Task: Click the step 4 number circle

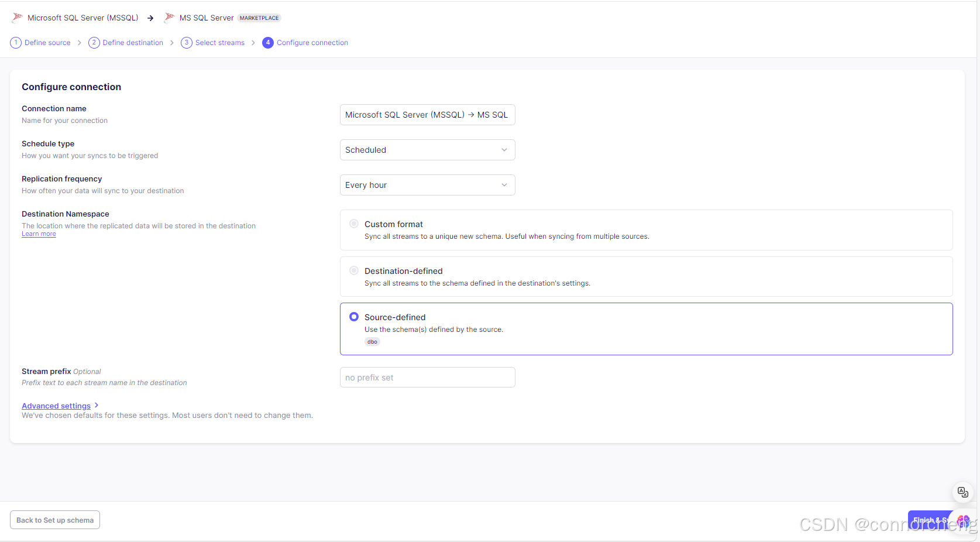Action: [268, 43]
